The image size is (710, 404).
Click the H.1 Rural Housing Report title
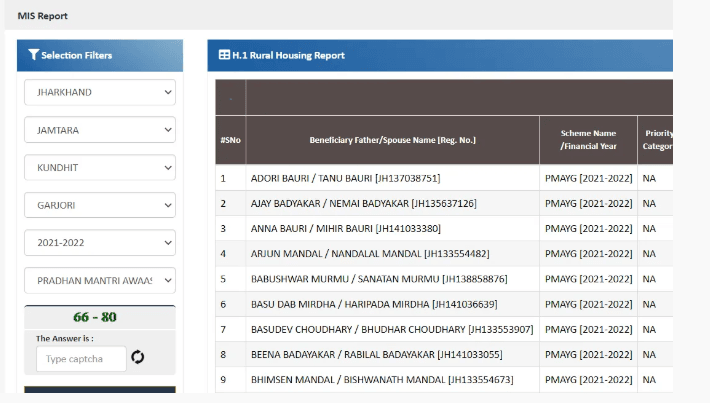point(288,55)
